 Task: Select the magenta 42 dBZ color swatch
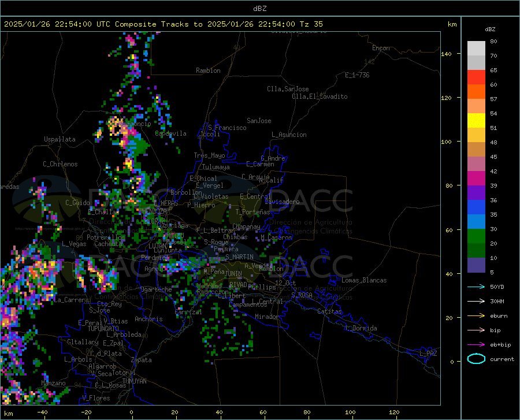point(476,179)
